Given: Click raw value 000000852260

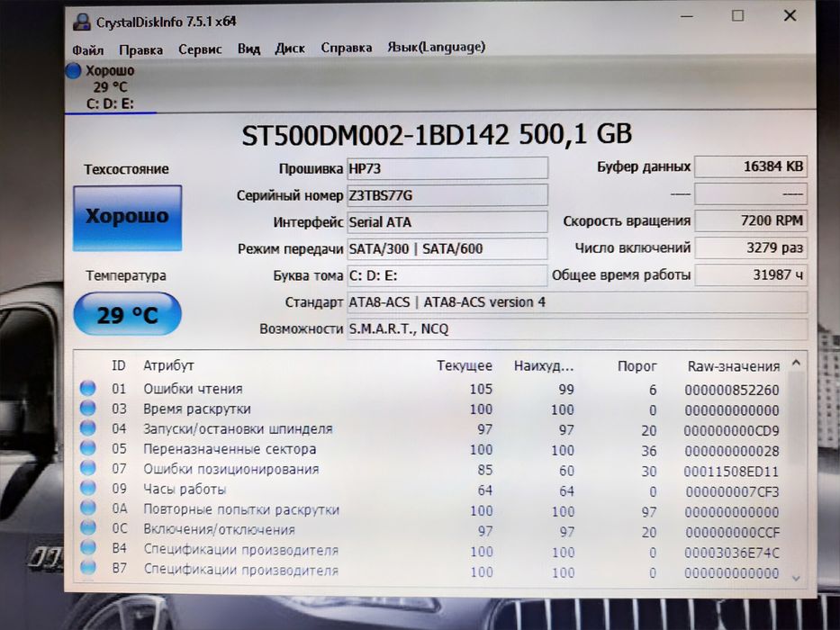Looking at the screenshot, I should coord(731,390).
